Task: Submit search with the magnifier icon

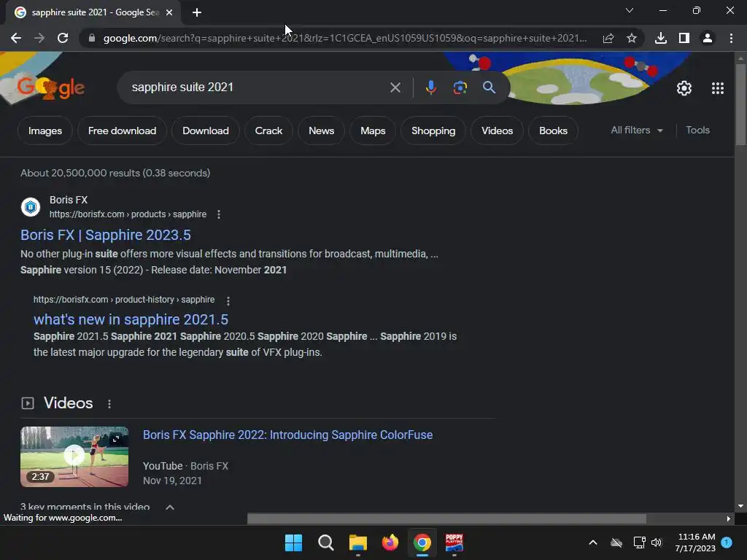Action: point(489,87)
